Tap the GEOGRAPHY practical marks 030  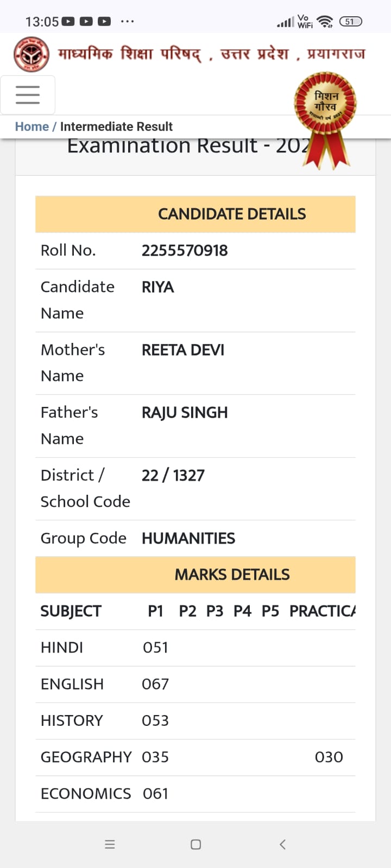click(329, 757)
